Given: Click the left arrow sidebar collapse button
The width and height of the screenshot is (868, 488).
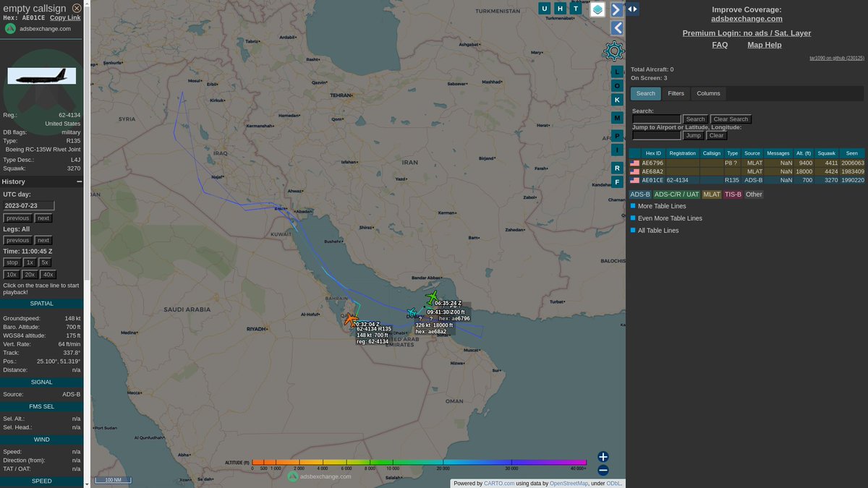Looking at the screenshot, I should tap(617, 28).
